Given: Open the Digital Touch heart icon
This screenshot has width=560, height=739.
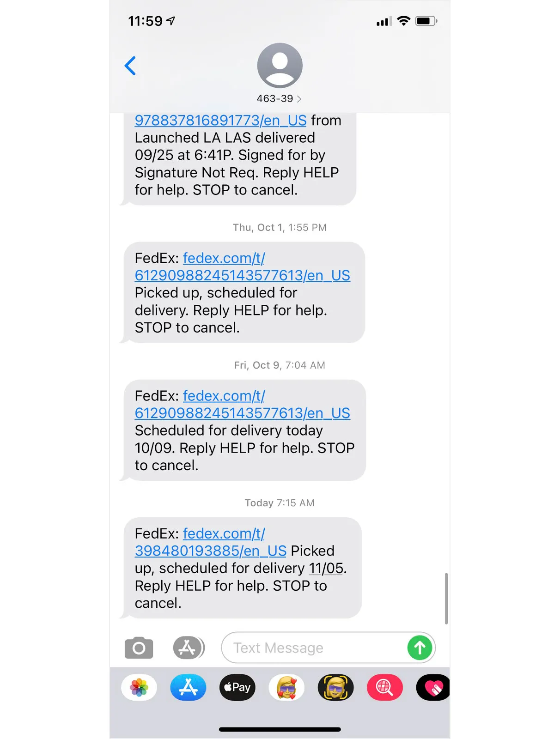Looking at the screenshot, I should tap(433, 687).
